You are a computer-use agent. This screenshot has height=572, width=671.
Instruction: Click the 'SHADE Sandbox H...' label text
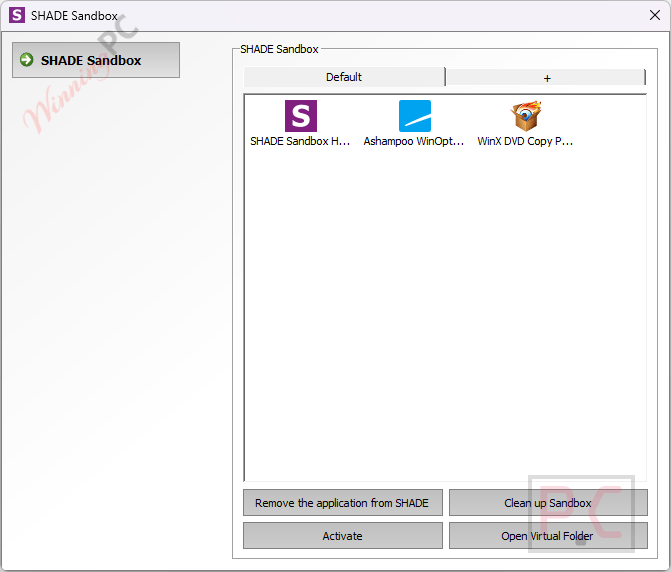tap(300, 141)
